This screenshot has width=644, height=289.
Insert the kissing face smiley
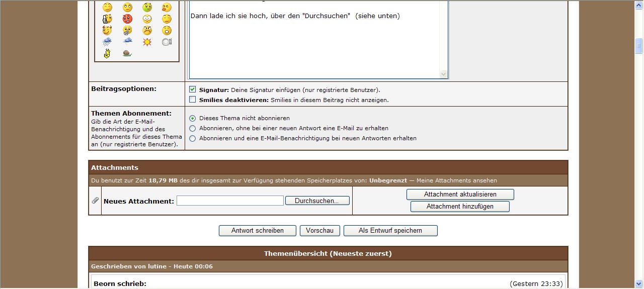[x=167, y=8]
